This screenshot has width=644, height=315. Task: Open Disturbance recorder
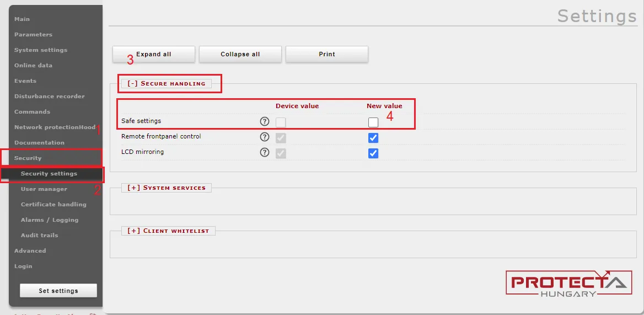pos(49,96)
